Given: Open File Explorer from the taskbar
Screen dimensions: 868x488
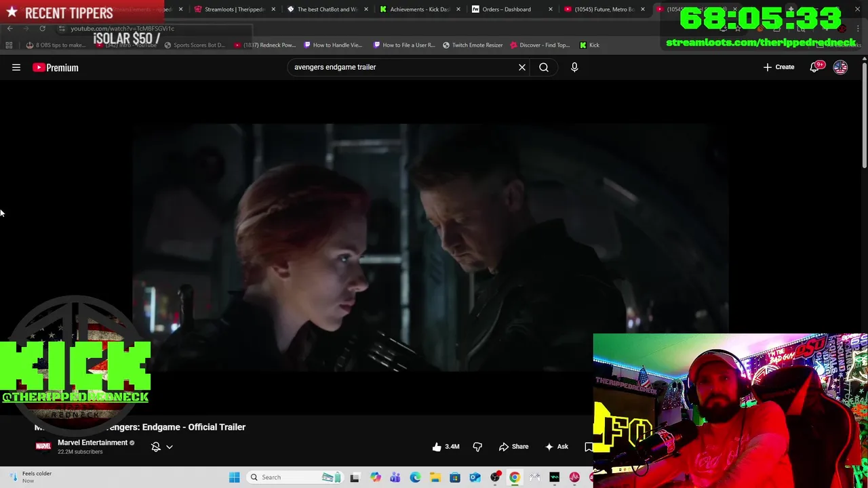Looking at the screenshot, I should pyautogui.click(x=435, y=477).
